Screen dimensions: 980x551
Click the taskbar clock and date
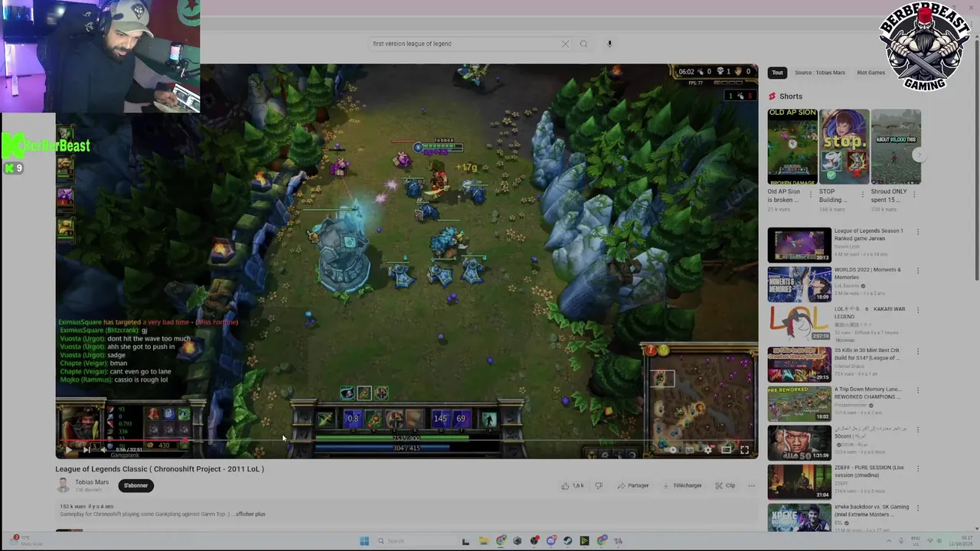961,541
